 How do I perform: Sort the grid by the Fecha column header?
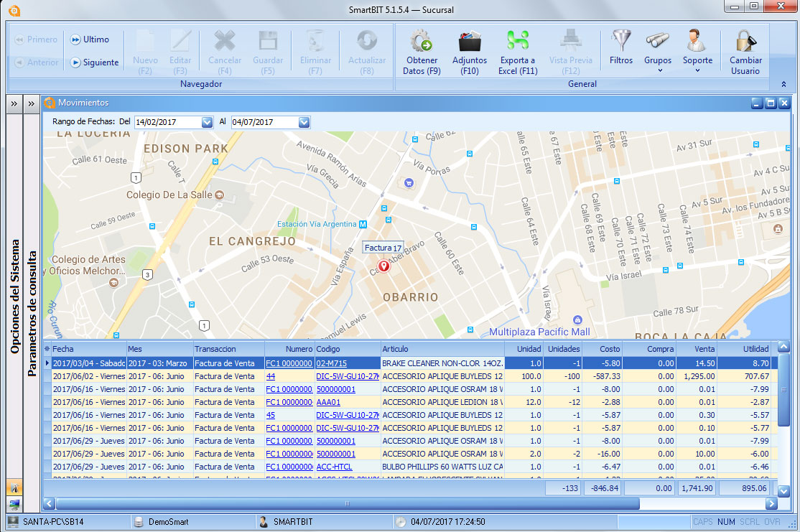click(x=89, y=349)
